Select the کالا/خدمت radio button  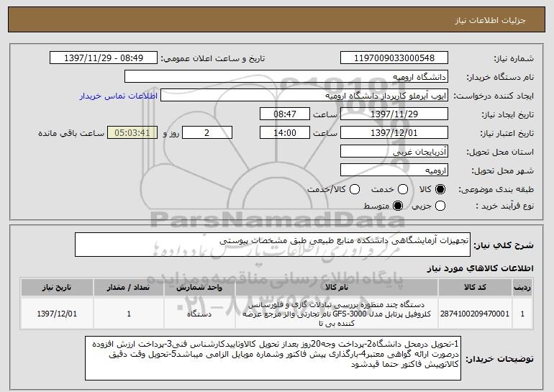point(355,189)
